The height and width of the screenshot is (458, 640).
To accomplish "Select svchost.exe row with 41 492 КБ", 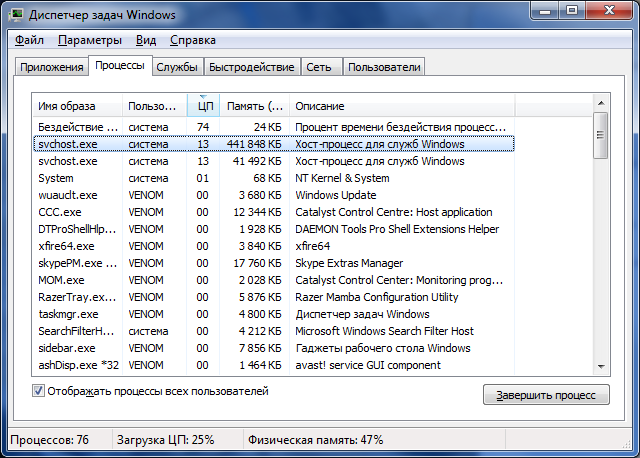I will [273, 161].
